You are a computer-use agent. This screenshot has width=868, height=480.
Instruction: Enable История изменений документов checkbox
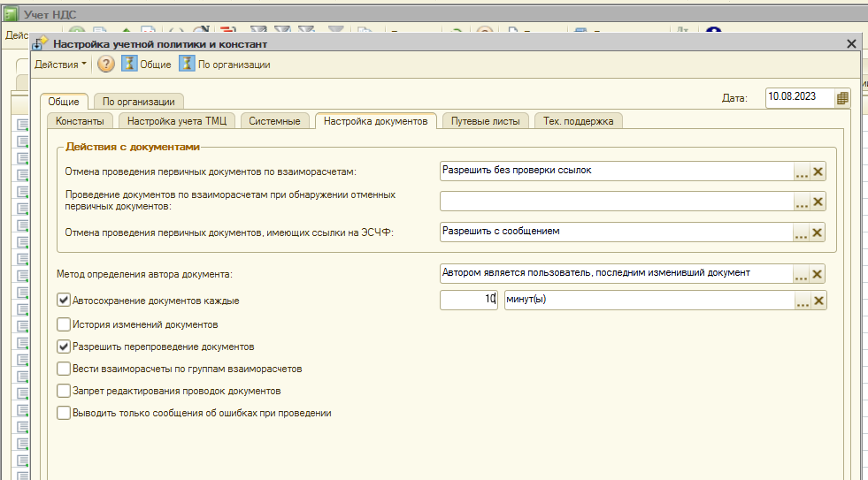[x=64, y=324]
